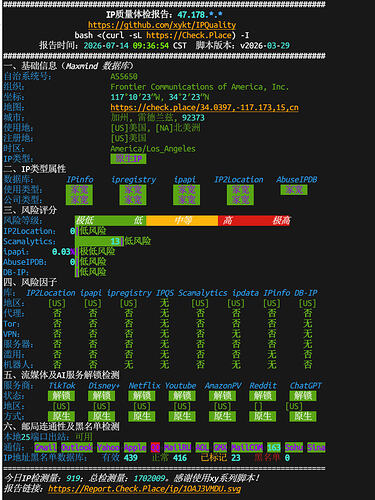This screenshot has width=375, height=500.
Task: Click the normal blacklist count 416
Action: pos(180,458)
